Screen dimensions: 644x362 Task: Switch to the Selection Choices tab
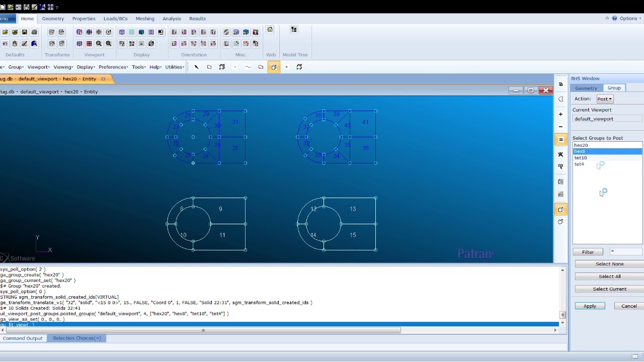click(76, 338)
